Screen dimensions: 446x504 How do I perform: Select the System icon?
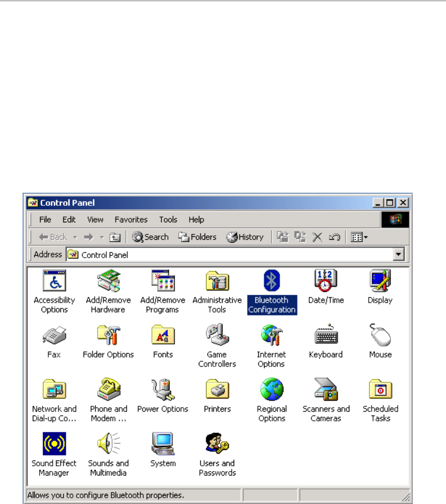point(163,444)
